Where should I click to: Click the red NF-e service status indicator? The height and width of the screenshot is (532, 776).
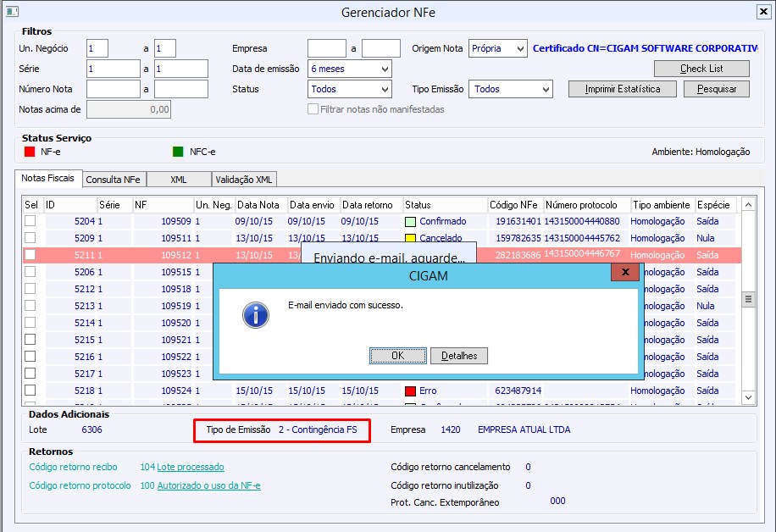pyautogui.click(x=30, y=152)
